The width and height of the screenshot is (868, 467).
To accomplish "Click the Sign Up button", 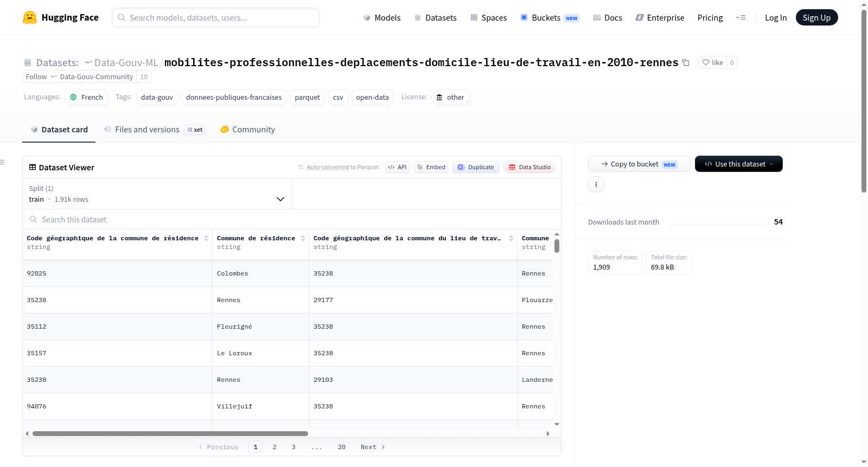I will tap(816, 17).
